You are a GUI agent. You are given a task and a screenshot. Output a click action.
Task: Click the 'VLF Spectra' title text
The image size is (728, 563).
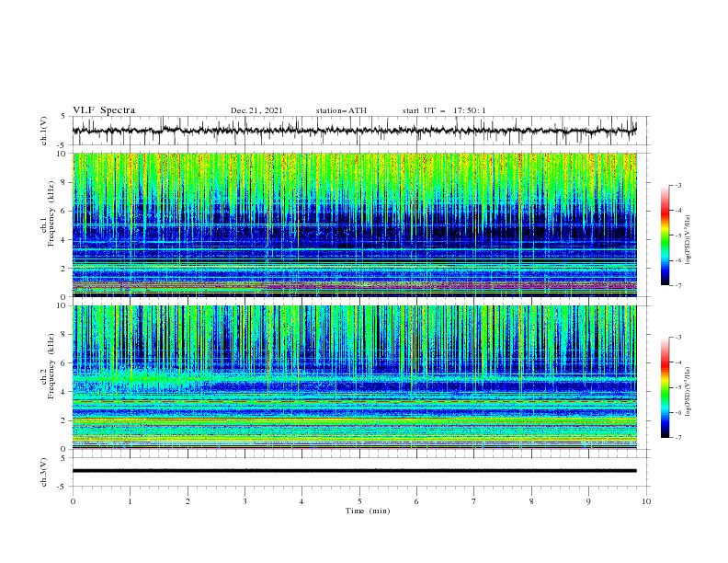tap(104, 110)
